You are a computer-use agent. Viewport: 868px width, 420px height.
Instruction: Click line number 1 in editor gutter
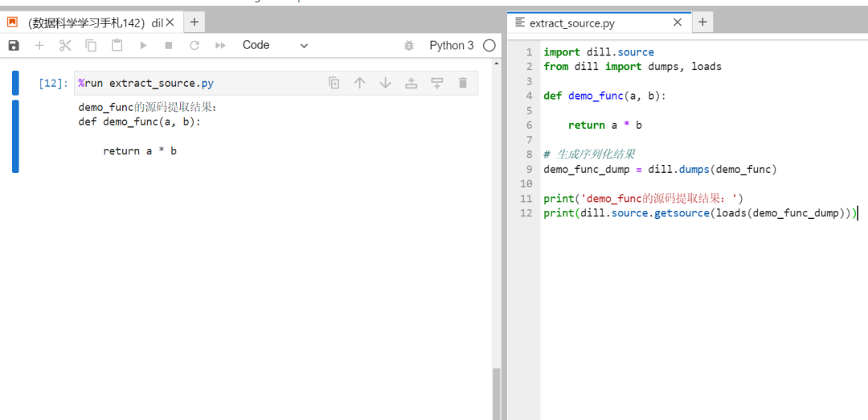tap(529, 52)
